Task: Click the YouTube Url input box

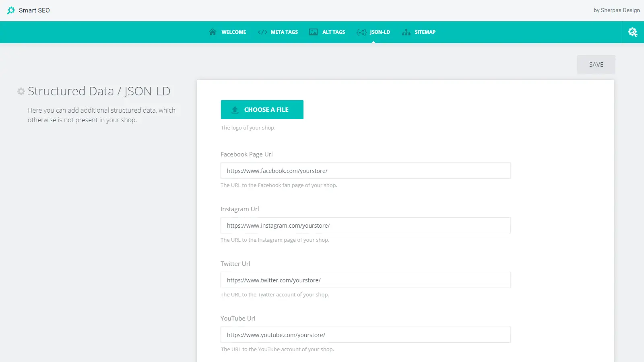Action: coord(365,334)
